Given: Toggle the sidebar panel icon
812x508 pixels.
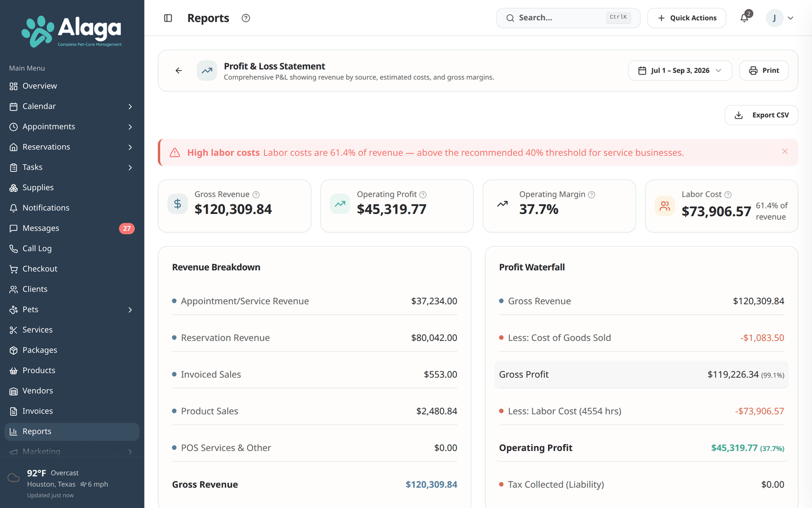Looking at the screenshot, I should (168, 18).
